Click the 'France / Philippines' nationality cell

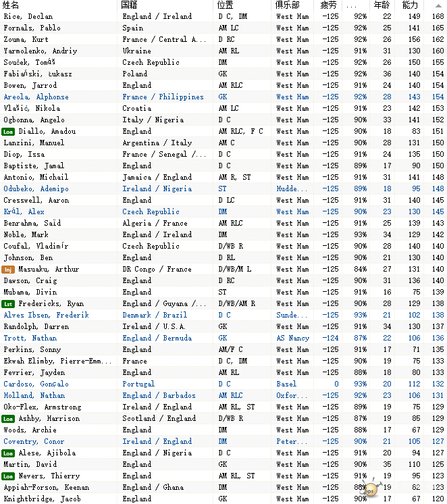163,97
